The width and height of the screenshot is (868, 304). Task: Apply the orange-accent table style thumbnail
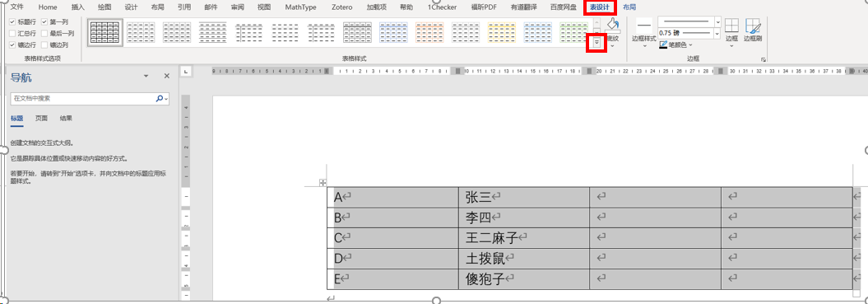429,32
